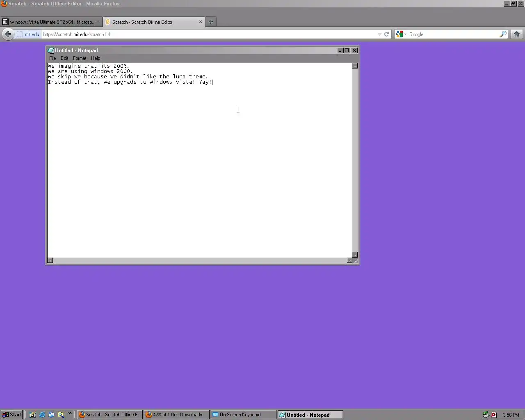The width and height of the screenshot is (525, 420).
Task: Click the fourth quick launch search icon
Action: 61,415
